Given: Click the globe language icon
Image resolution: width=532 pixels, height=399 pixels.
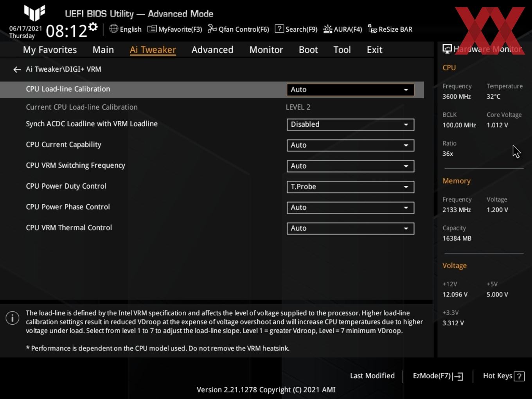Looking at the screenshot, I should click(x=113, y=29).
